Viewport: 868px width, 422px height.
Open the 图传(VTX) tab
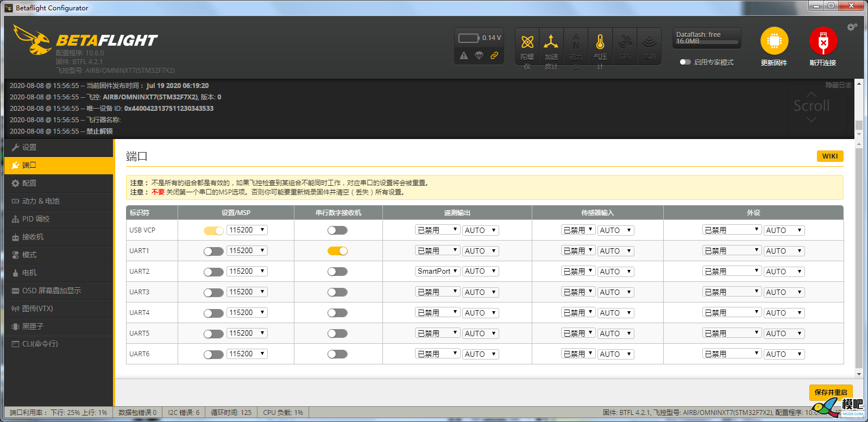[59, 308]
